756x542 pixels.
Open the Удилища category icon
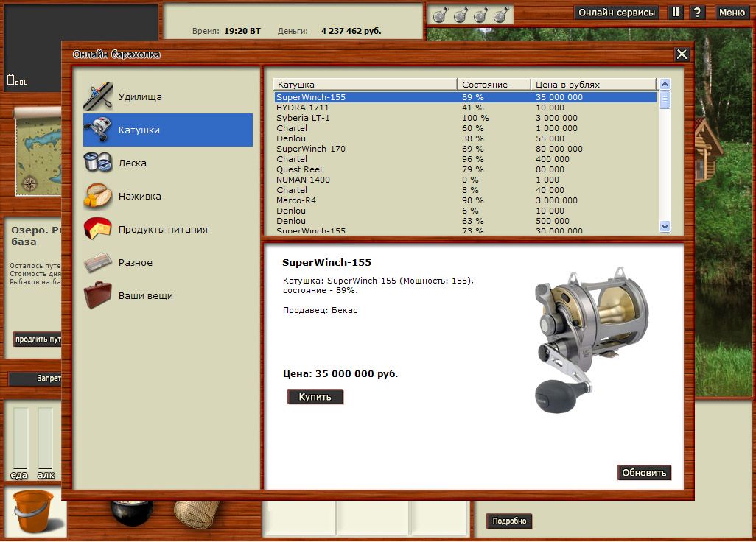(x=98, y=96)
